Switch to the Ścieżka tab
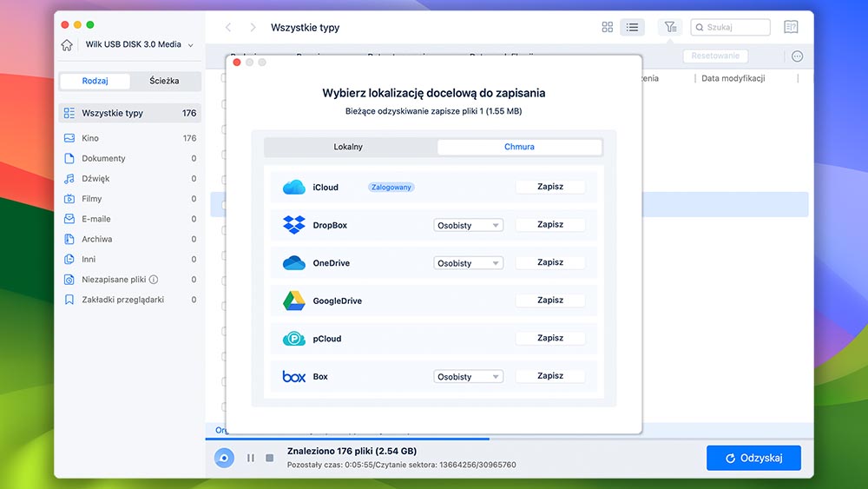Image resolution: width=868 pixels, height=489 pixels. pyautogui.click(x=164, y=81)
